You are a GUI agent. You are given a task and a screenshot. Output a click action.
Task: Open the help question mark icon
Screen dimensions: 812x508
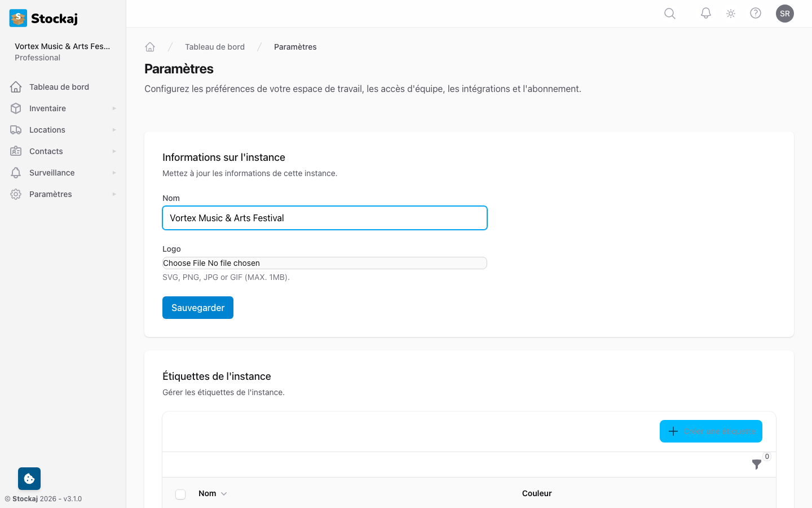coord(756,13)
